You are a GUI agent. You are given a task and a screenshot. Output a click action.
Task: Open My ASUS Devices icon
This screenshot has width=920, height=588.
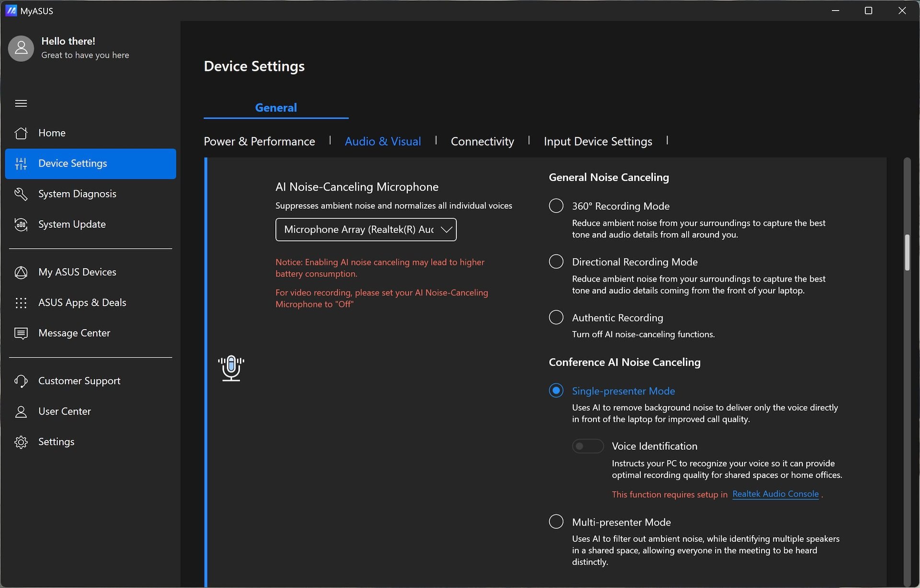click(21, 272)
